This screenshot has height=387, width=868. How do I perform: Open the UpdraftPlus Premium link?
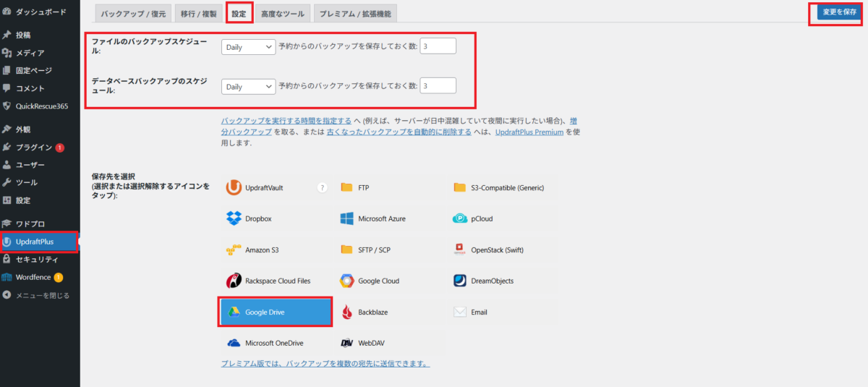529,132
